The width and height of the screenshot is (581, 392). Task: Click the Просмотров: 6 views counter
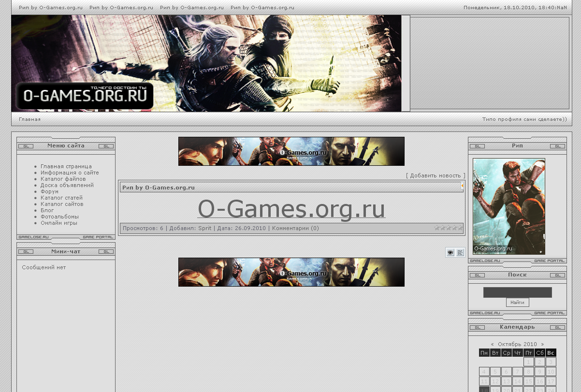pos(143,228)
